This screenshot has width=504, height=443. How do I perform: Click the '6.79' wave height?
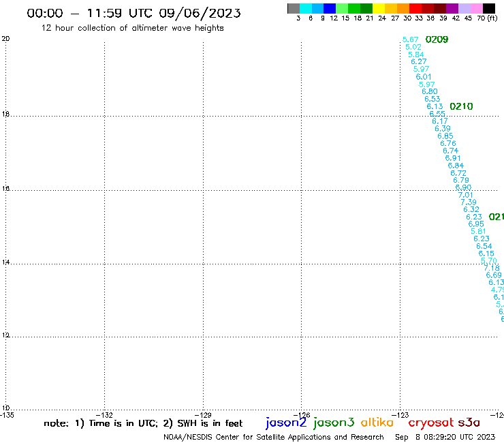(x=461, y=180)
